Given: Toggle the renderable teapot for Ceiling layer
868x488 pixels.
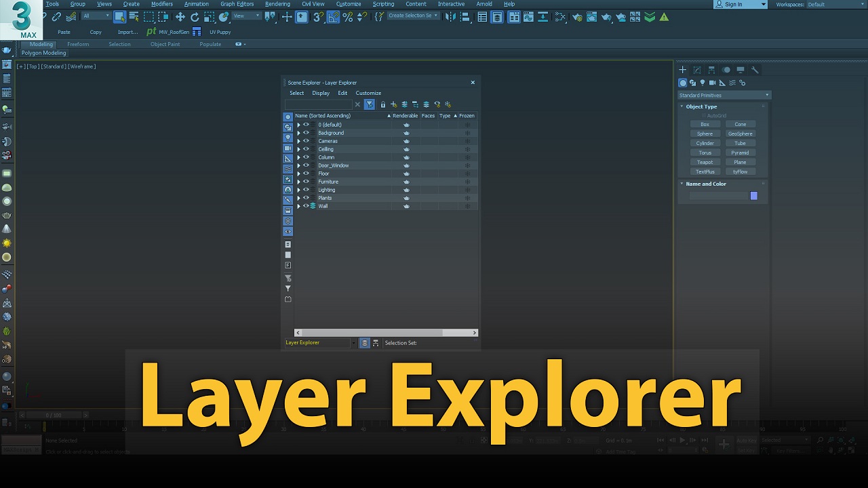Looking at the screenshot, I should click(406, 149).
